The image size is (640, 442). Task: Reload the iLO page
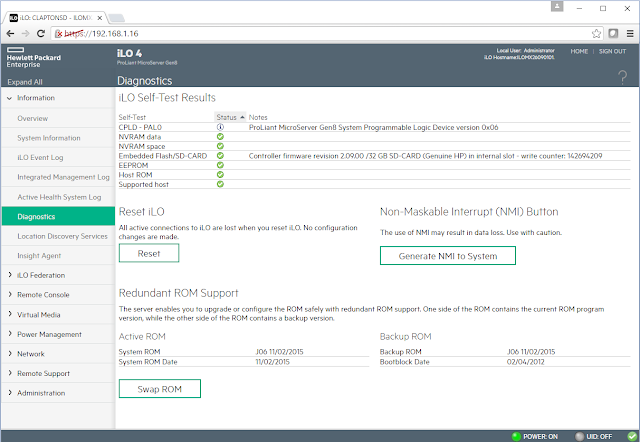40,33
